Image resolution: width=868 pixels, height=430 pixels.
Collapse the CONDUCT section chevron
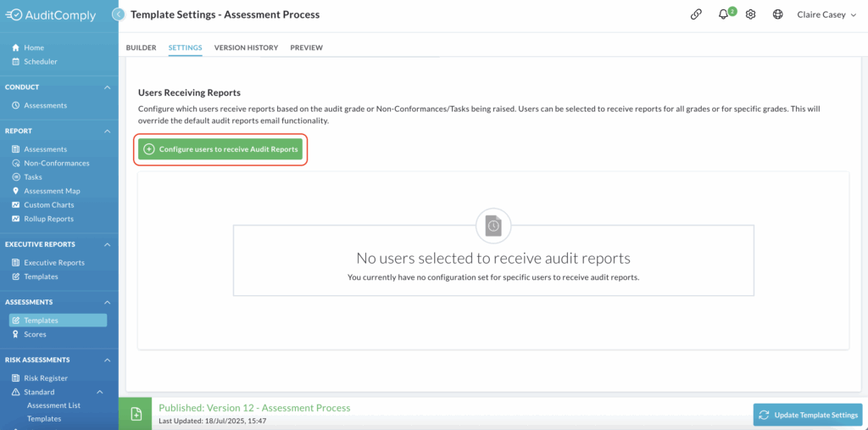click(108, 87)
